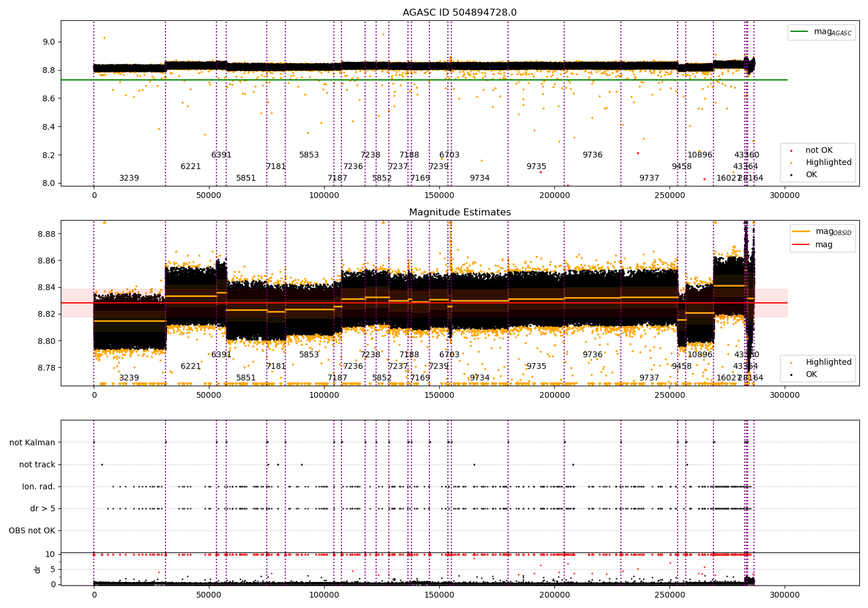Click obsid 9737 label in AGASC ID plot
Image resolution: width=868 pixels, height=608 pixels.
649,178
